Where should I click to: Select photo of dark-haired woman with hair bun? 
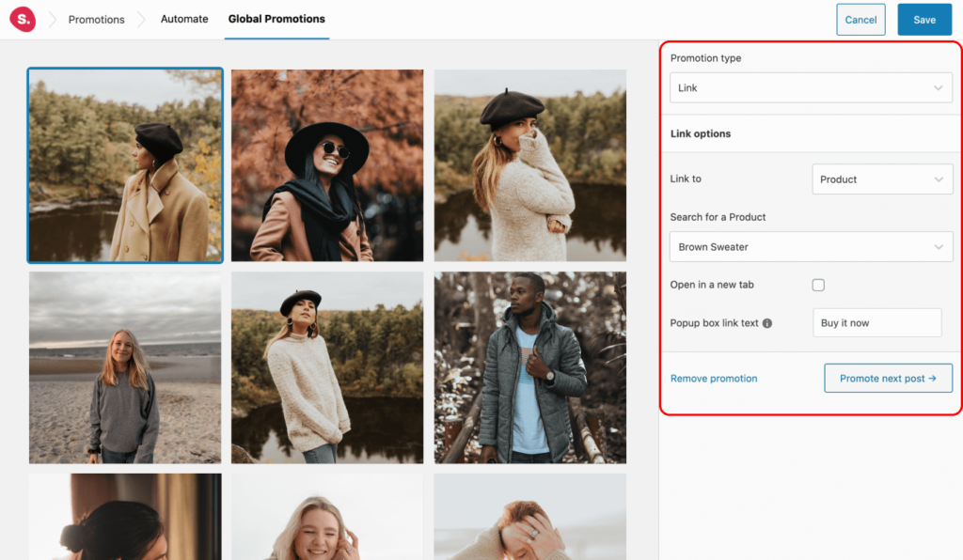click(125, 517)
